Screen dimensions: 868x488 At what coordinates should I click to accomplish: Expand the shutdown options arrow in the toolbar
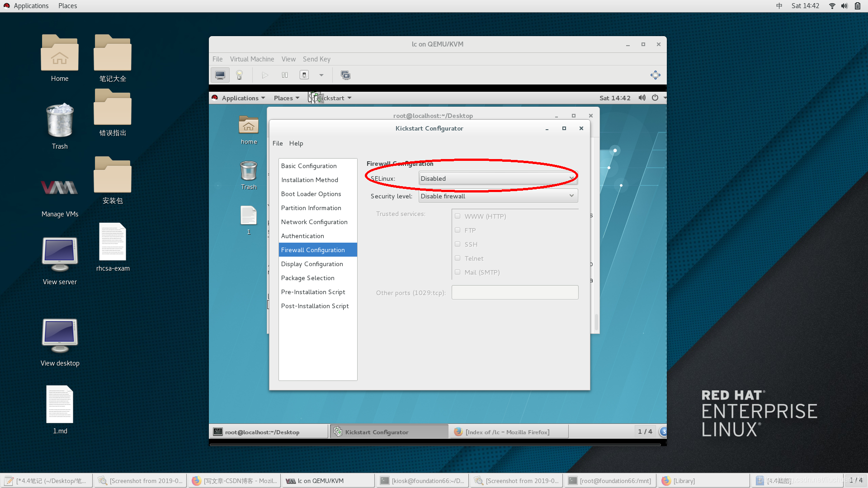(x=321, y=75)
